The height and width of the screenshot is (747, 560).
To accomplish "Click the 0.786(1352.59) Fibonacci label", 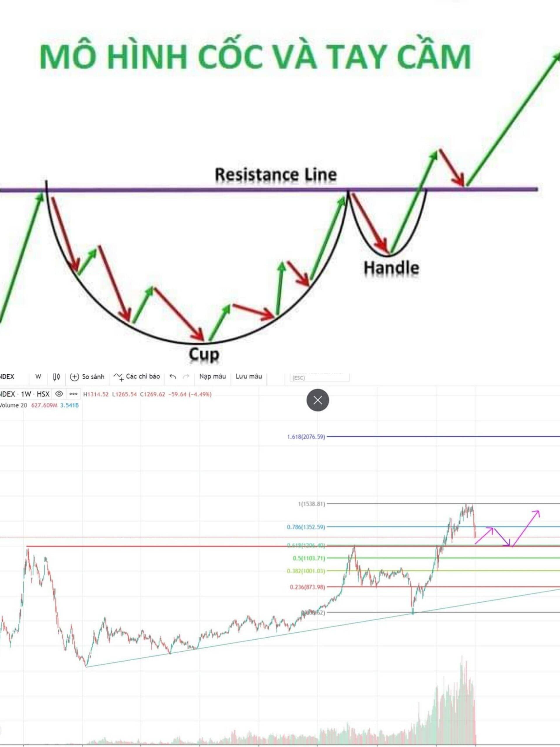I will (306, 527).
